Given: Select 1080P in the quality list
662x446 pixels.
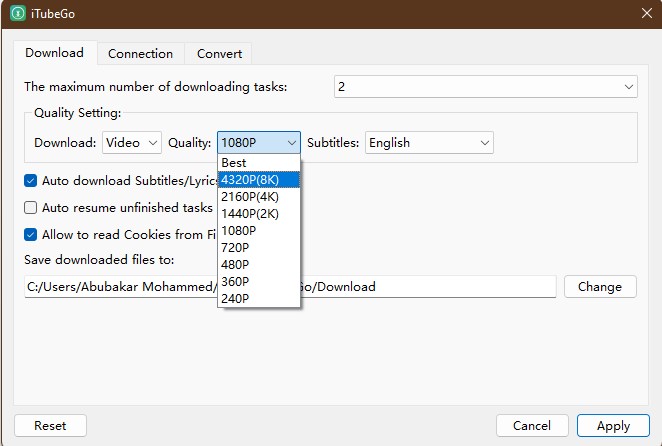Looking at the screenshot, I should click(259, 231).
